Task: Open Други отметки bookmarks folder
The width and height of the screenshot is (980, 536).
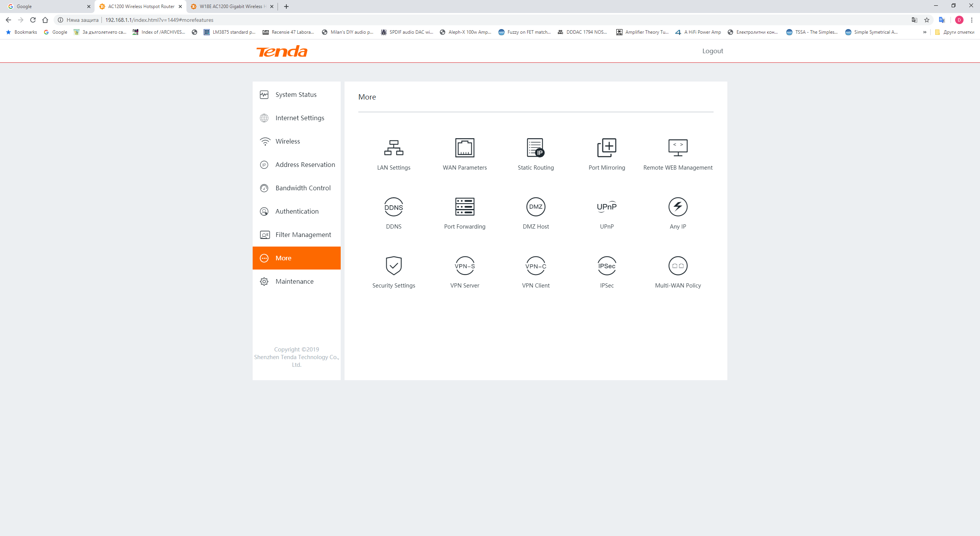Action: click(955, 32)
